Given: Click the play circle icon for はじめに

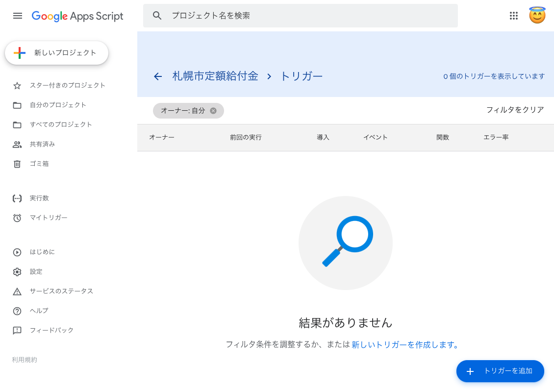Looking at the screenshot, I should pos(17,252).
